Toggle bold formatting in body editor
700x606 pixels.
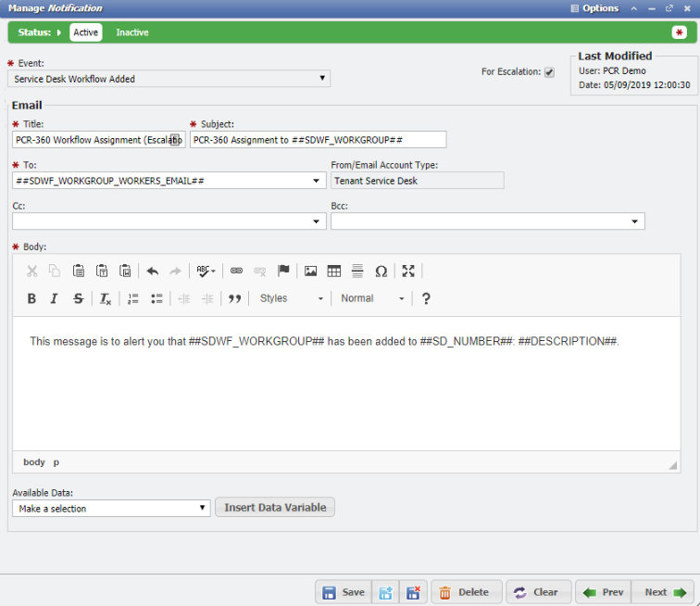pos(31,298)
